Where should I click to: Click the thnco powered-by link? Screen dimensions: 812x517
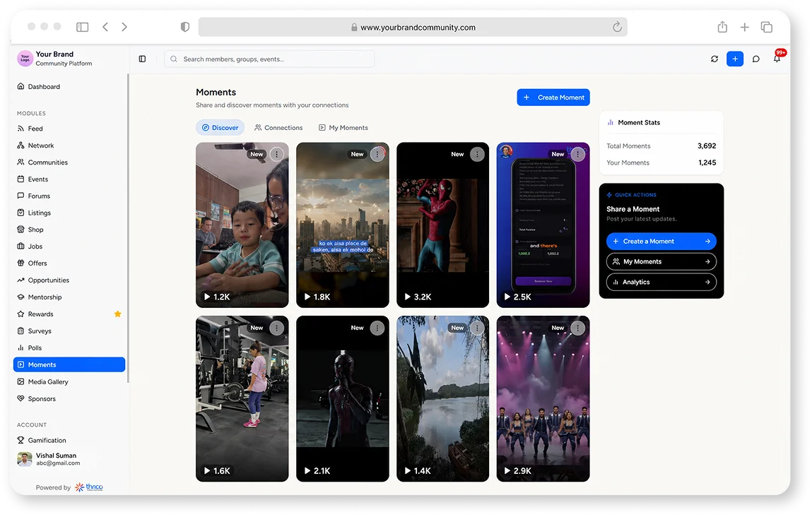(x=89, y=487)
